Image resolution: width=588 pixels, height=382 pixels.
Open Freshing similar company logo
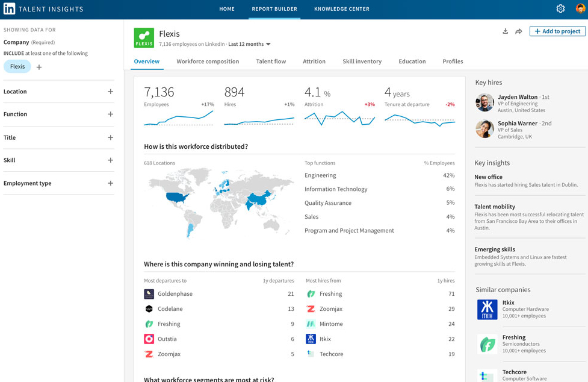tap(487, 344)
